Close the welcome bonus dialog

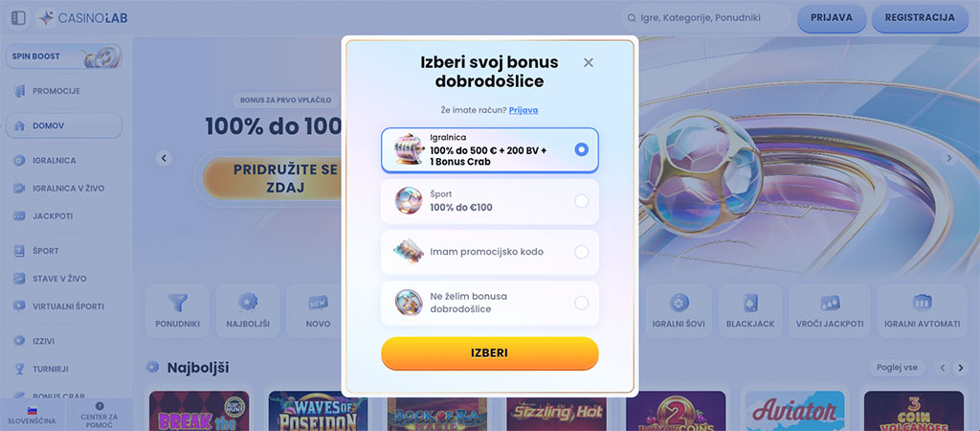(589, 62)
